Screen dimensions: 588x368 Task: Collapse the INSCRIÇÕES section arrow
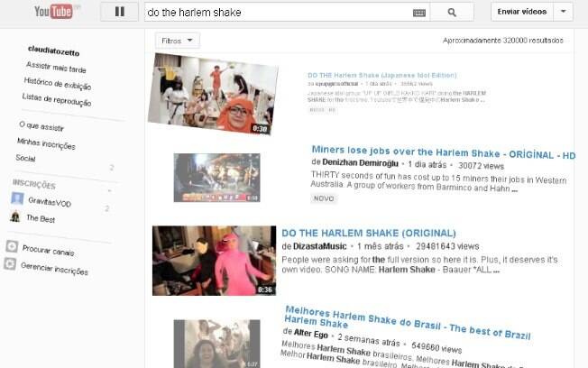tap(109, 190)
